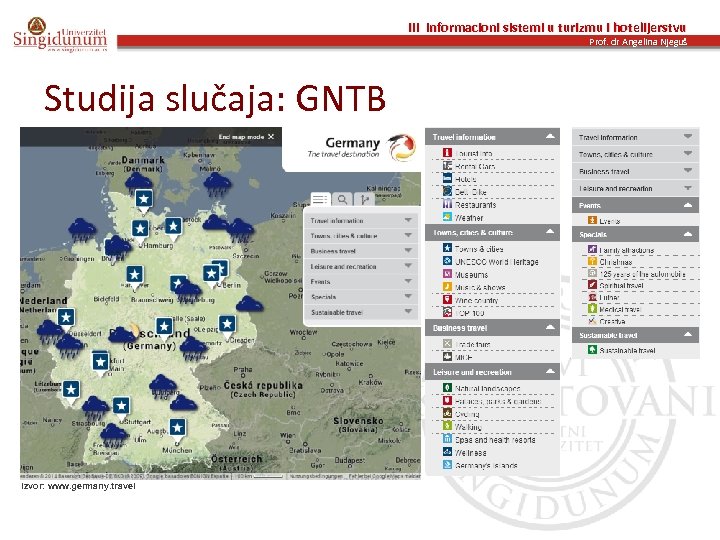This screenshot has height=540, width=720.
Task: Click the 125 years of the automobile entry
Action: click(x=642, y=274)
